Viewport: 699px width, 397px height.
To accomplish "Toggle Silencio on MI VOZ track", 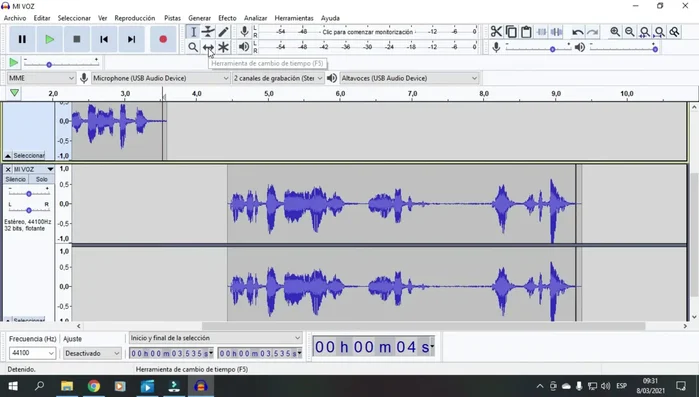I will tap(16, 179).
